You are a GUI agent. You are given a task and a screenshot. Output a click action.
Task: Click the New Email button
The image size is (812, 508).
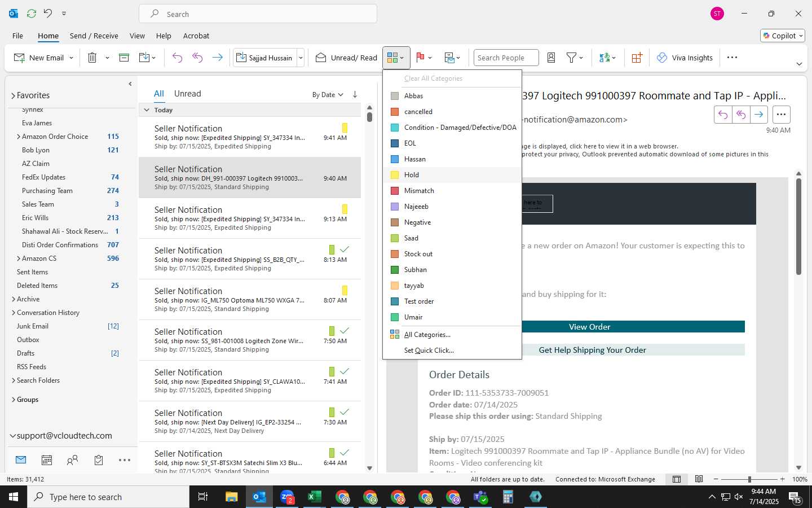pyautogui.click(x=38, y=58)
